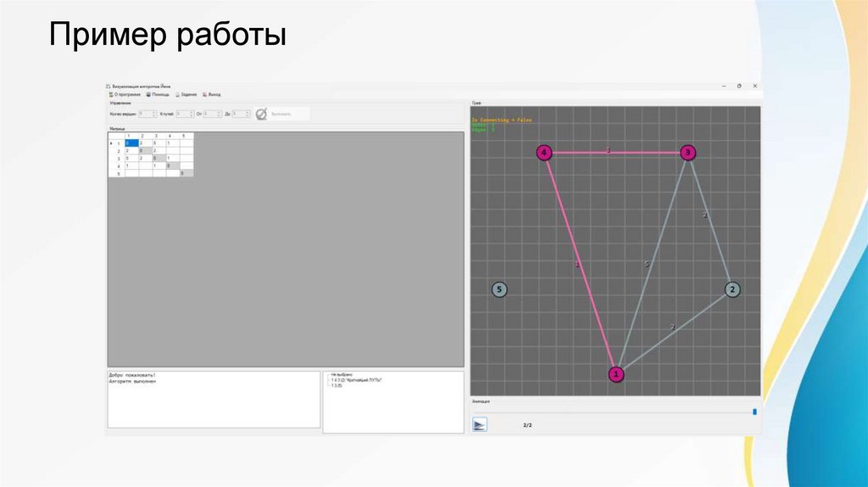868x487 pixels.
Task: Select graph vertex 4
Action: pyautogui.click(x=544, y=153)
